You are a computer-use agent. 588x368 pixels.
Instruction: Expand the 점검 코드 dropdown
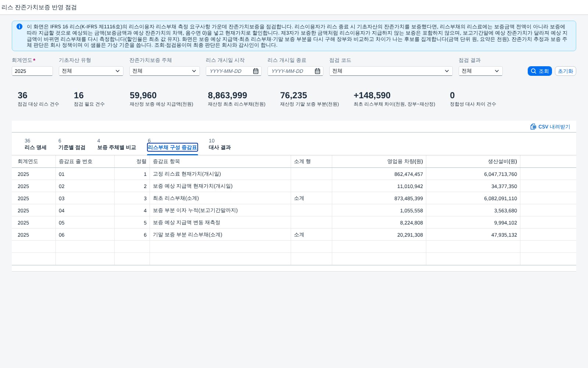(447, 71)
